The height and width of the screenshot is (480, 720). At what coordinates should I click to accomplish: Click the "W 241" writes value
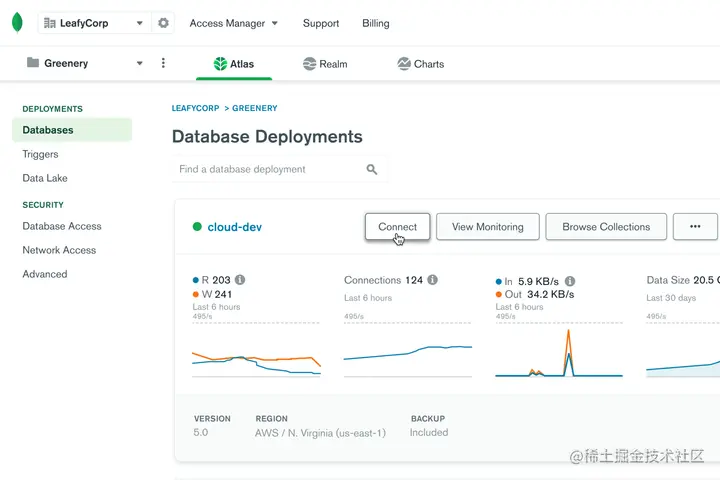click(x=217, y=294)
